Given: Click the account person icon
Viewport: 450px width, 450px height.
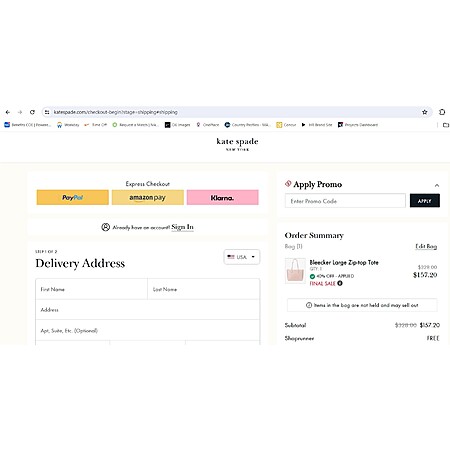Looking at the screenshot, I should coord(105,227).
